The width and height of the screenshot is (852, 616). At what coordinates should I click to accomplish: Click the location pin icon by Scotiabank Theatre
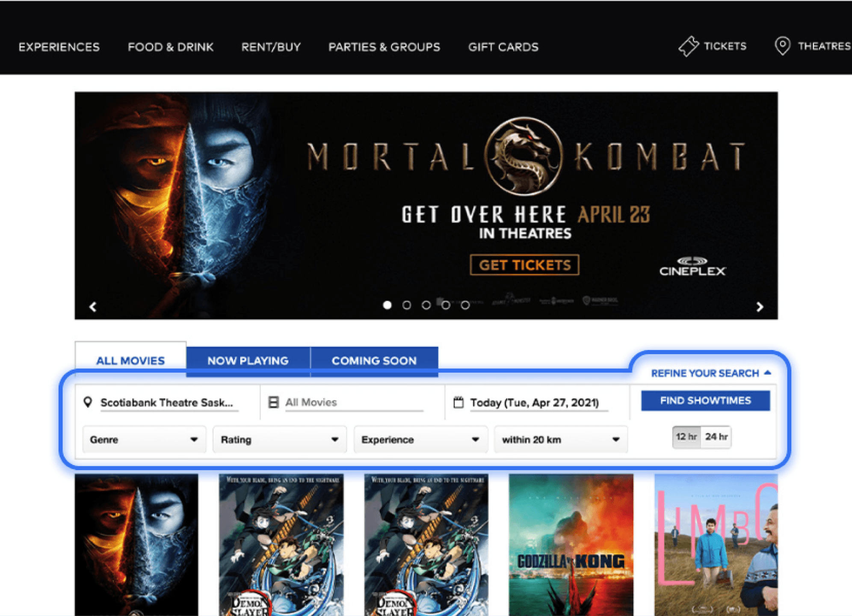click(x=88, y=402)
